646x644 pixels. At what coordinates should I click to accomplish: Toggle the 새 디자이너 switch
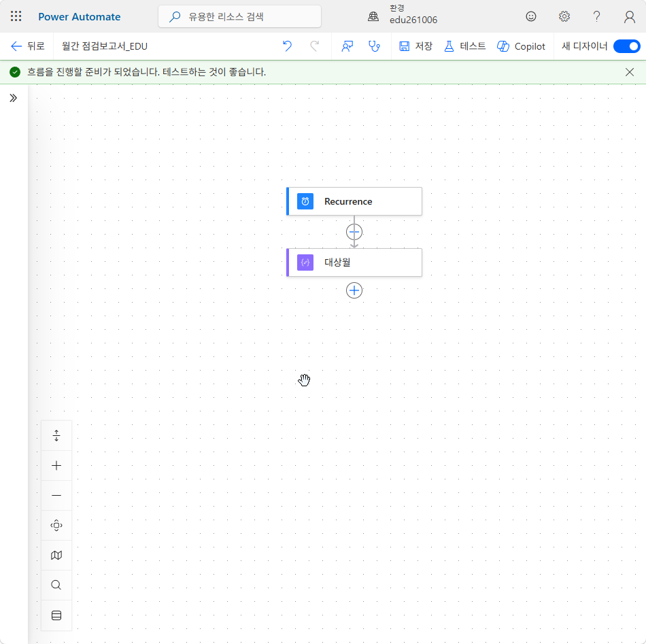(x=627, y=46)
